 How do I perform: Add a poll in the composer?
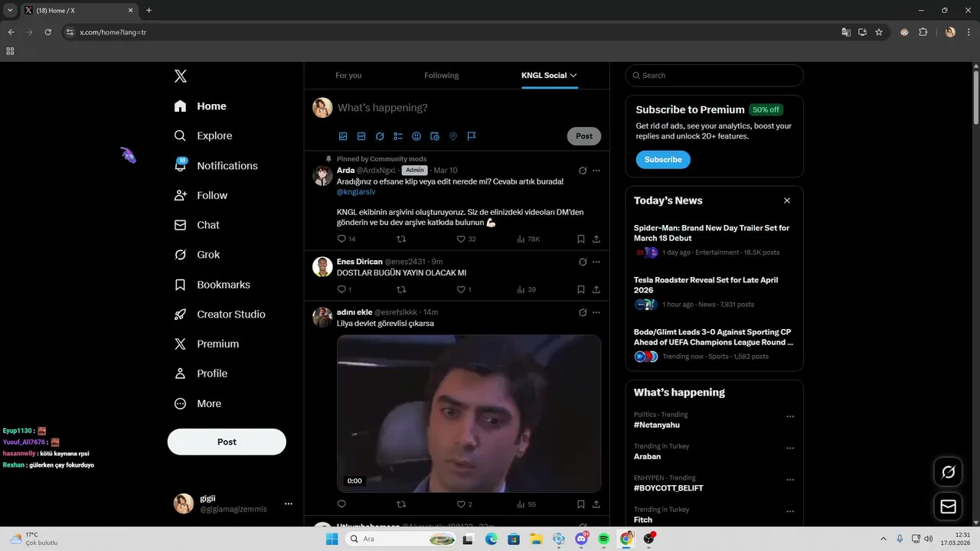pos(398,136)
